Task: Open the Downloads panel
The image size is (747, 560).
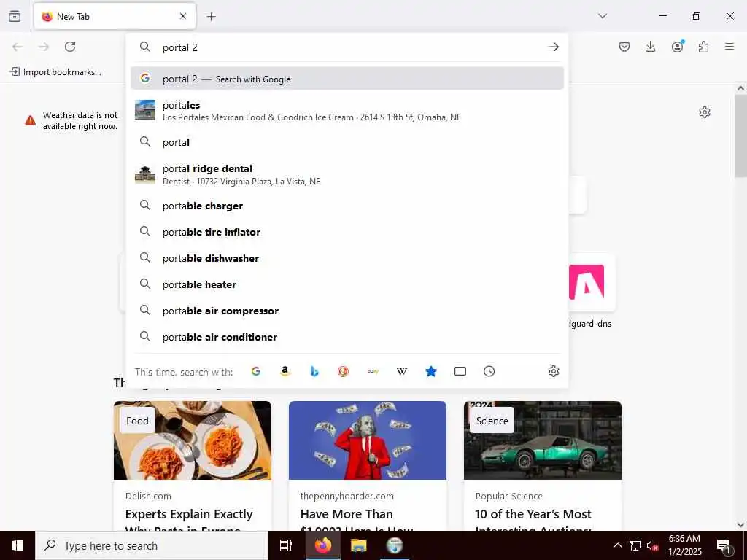Action: (x=650, y=47)
